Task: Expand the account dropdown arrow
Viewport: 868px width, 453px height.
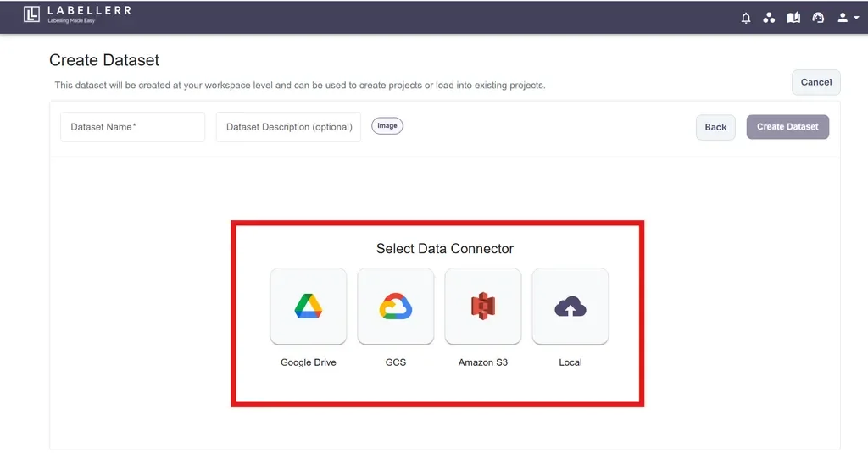Action: [856, 18]
